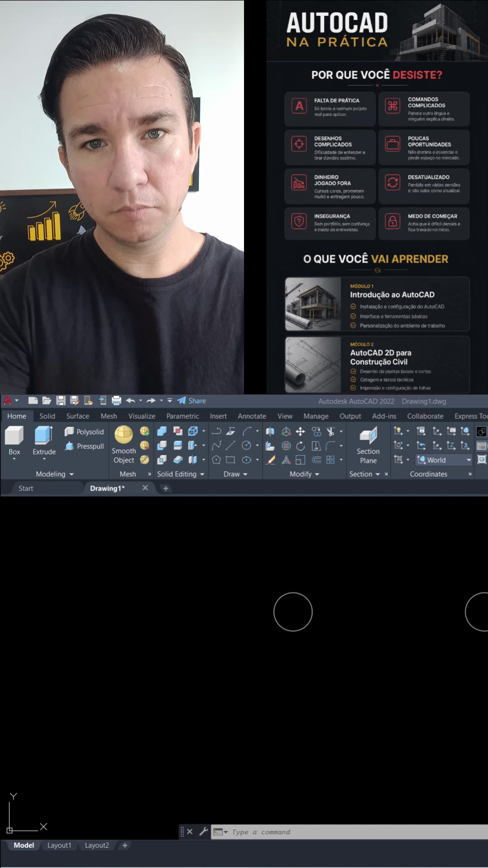The height and width of the screenshot is (868, 488).
Task: Expand the Modeling panel
Action: click(x=54, y=474)
